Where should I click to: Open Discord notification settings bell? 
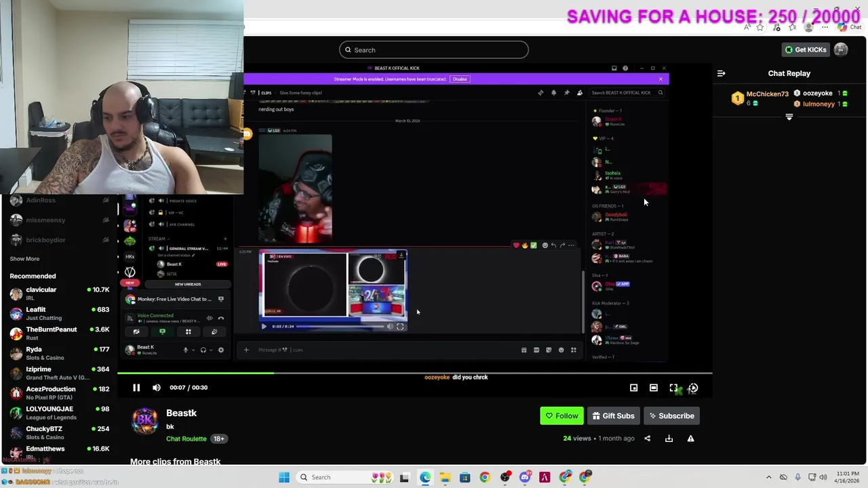(x=553, y=93)
